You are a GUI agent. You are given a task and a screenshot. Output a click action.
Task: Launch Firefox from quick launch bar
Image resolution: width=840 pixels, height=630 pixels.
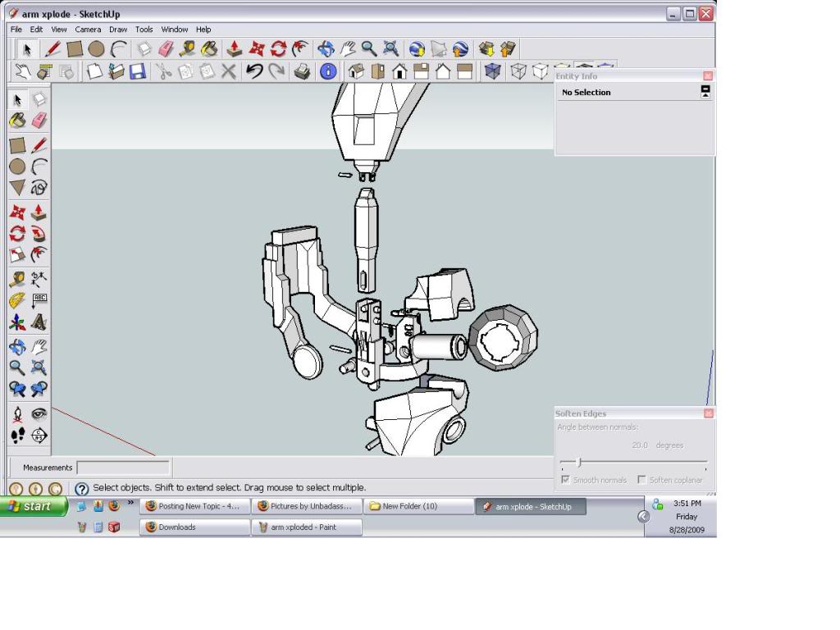click(x=113, y=505)
